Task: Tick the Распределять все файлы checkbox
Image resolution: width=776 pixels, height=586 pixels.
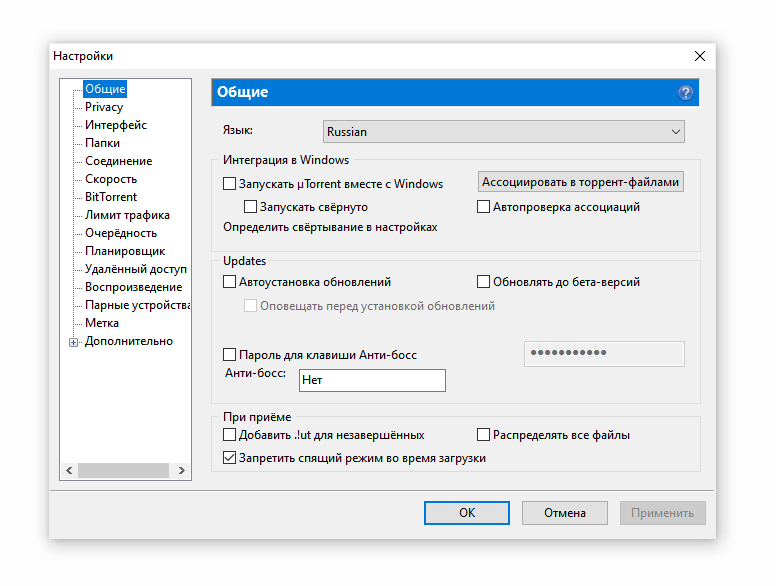Action: coord(483,435)
